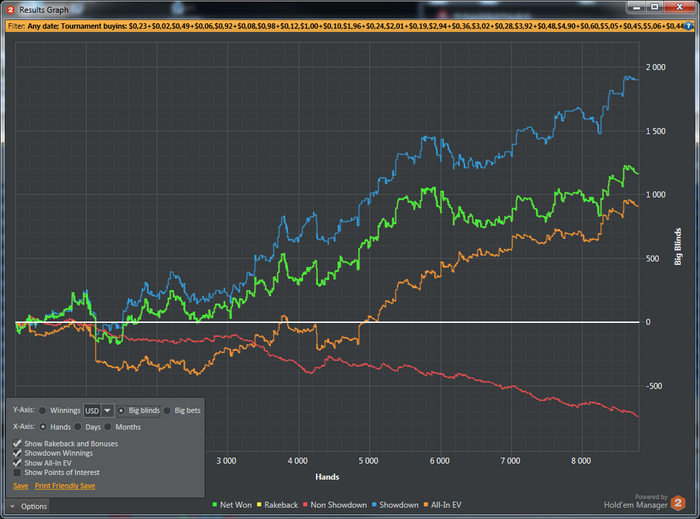Click the Results Graph title bar app icon

(10, 9)
